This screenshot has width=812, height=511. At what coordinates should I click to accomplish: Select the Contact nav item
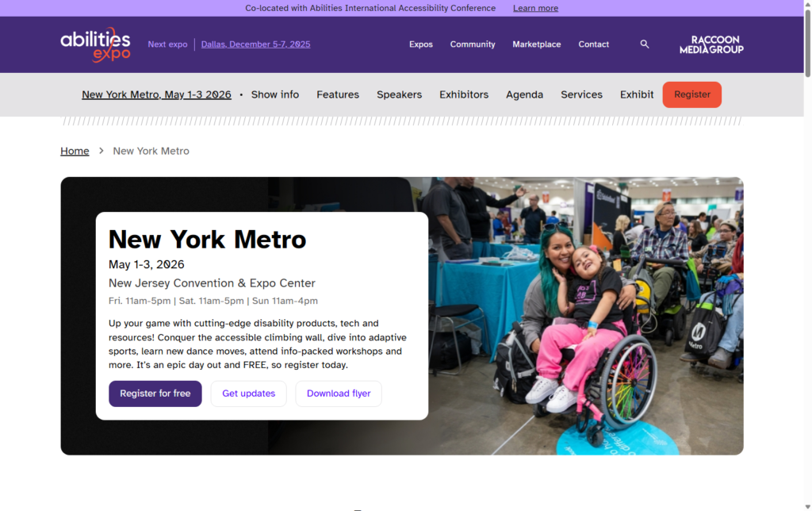[x=593, y=44]
